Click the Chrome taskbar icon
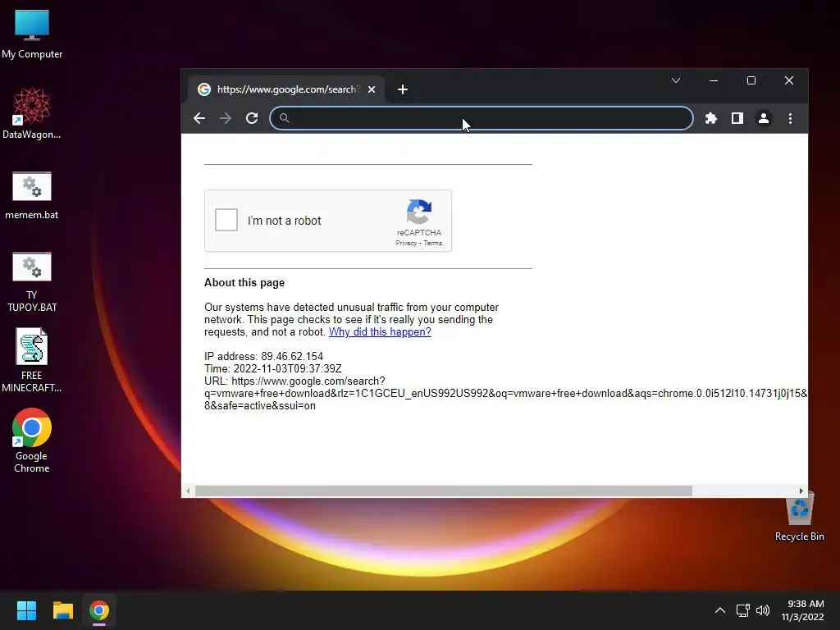 [x=99, y=610]
